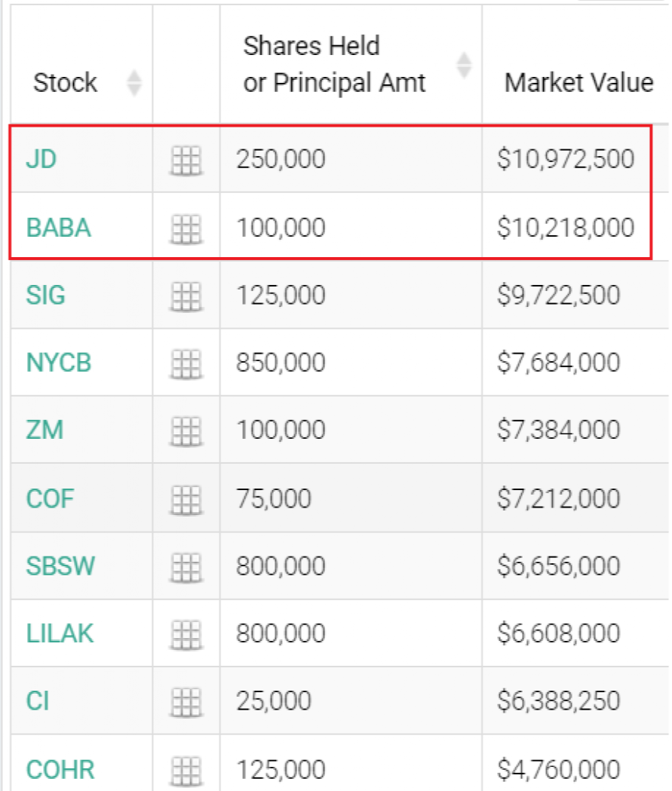Open the grid icon in COHR row

coord(186,771)
